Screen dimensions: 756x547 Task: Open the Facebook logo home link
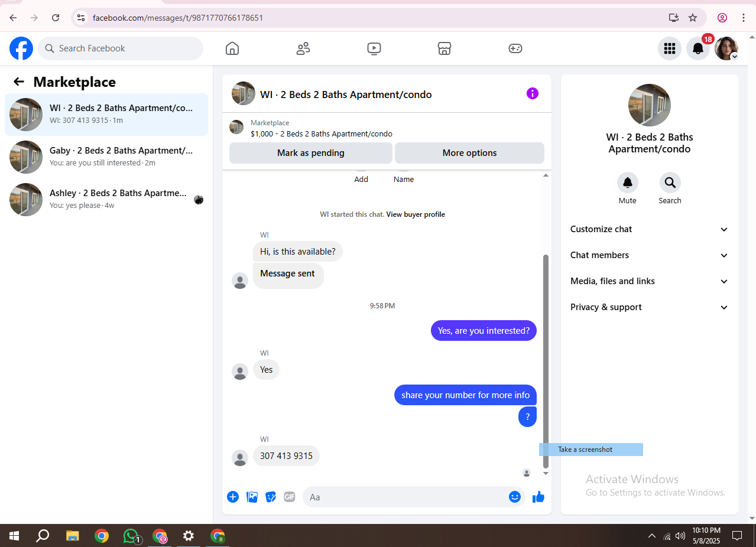click(21, 48)
